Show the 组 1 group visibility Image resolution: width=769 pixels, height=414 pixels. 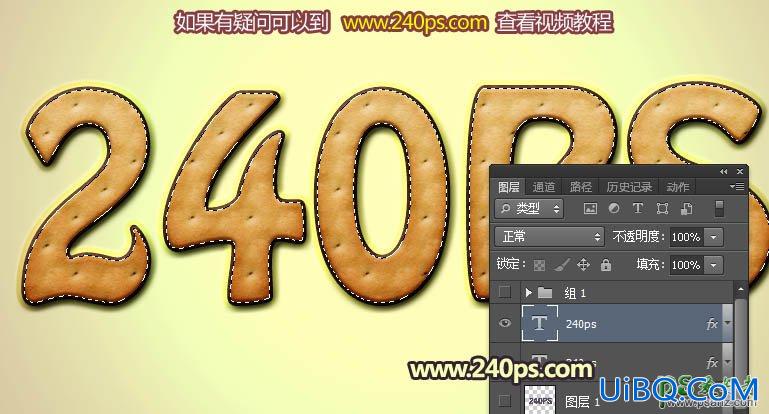(505, 292)
